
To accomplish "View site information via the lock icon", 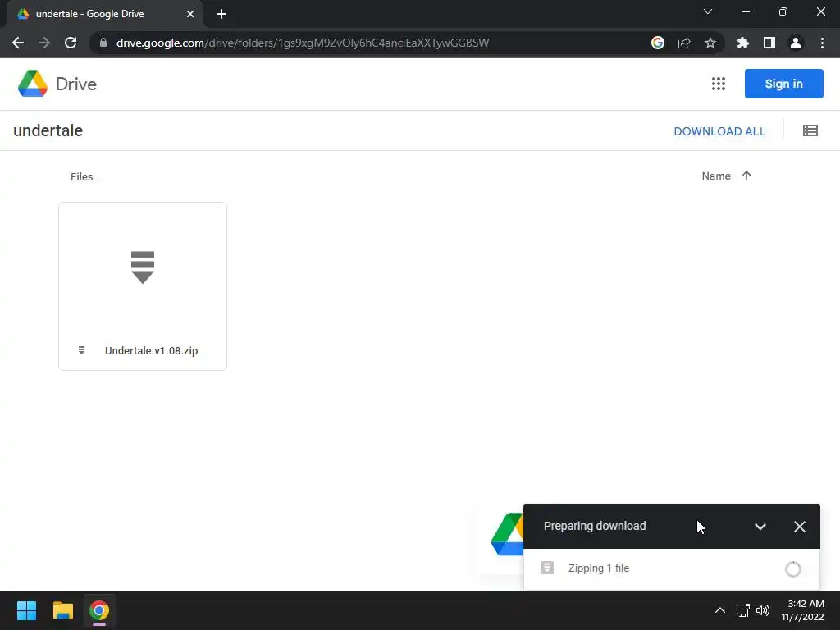I will (103, 43).
